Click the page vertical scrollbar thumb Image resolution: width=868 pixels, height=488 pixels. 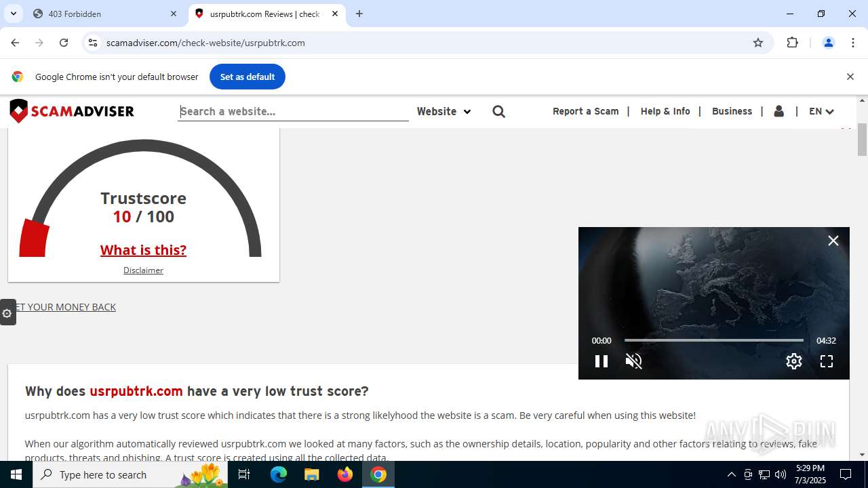(863, 140)
